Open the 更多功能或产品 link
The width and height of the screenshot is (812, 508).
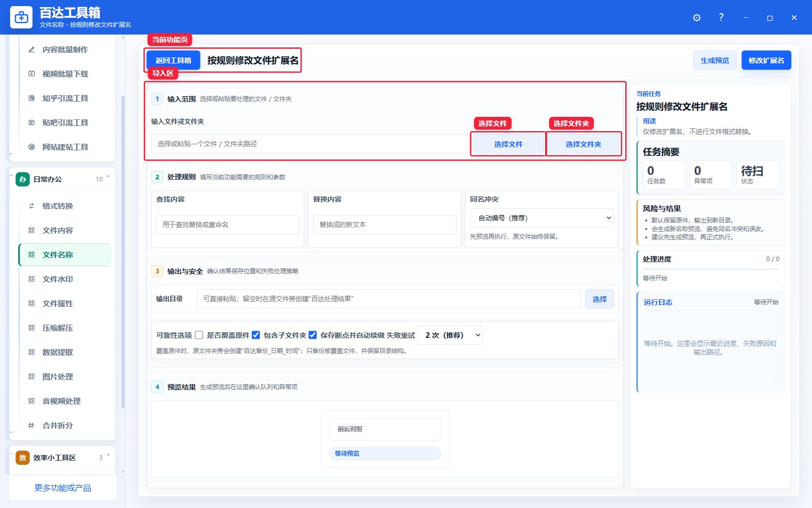[63, 488]
